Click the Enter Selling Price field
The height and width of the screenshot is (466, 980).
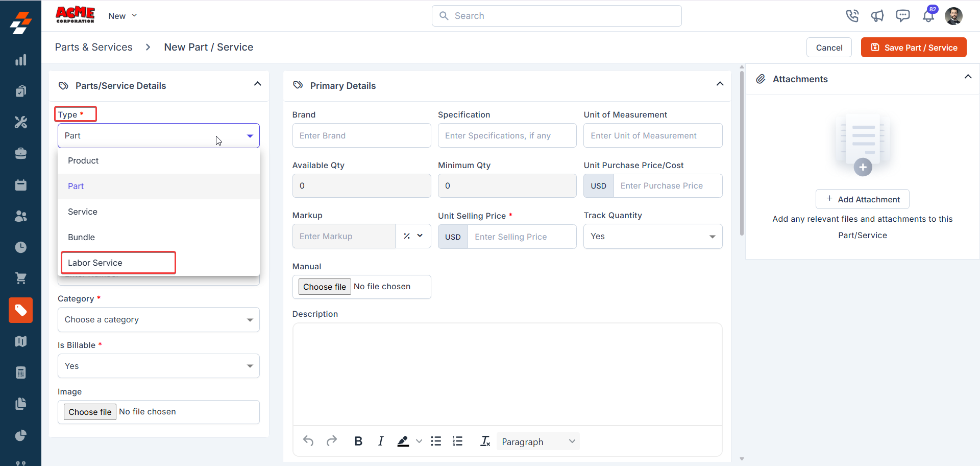click(x=522, y=237)
